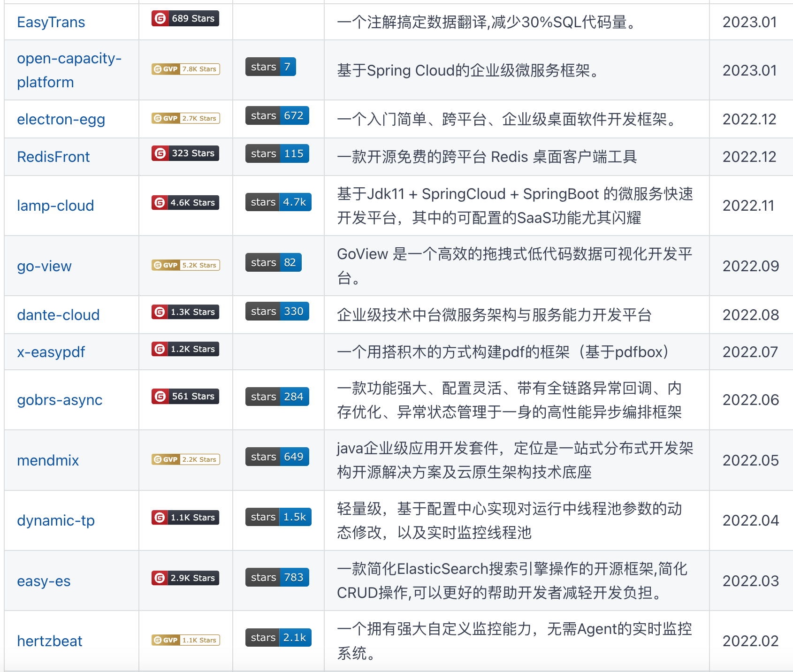Select the GoView low-code visualization description

pyautogui.click(x=515, y=266)
